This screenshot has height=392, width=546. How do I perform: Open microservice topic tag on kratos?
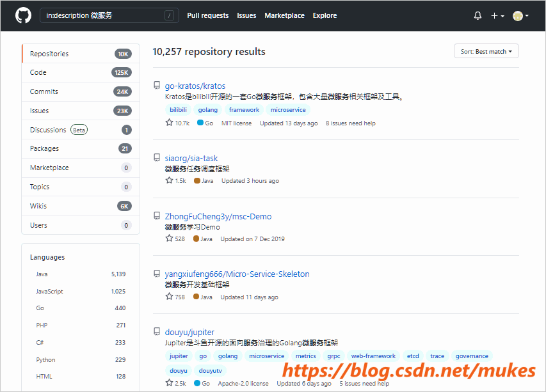point(288,109)
